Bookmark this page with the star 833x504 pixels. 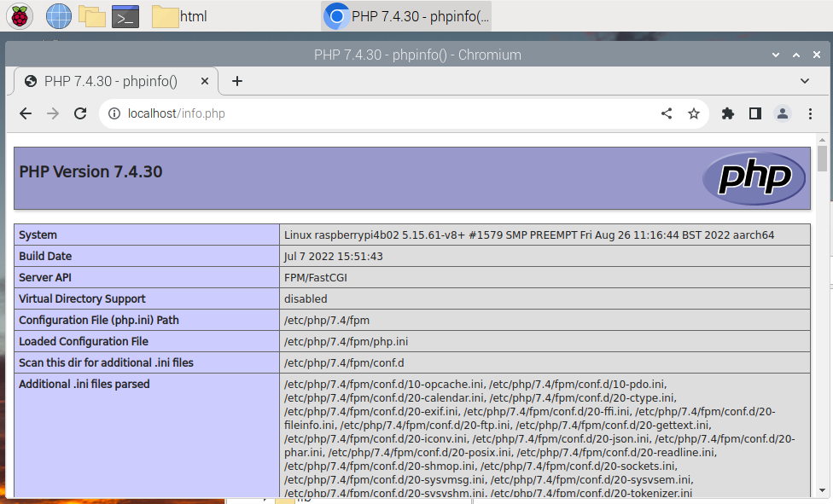click(x=694, y=113)
